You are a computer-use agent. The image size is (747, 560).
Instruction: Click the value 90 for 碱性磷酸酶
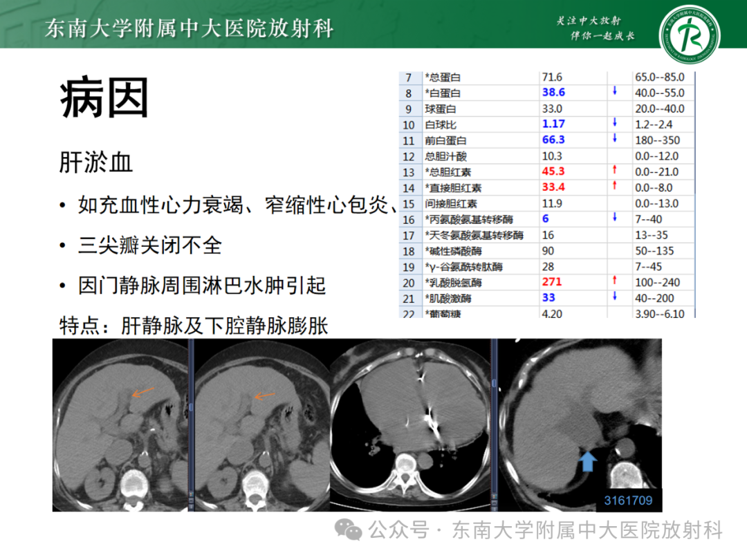[x=548, y=250]
